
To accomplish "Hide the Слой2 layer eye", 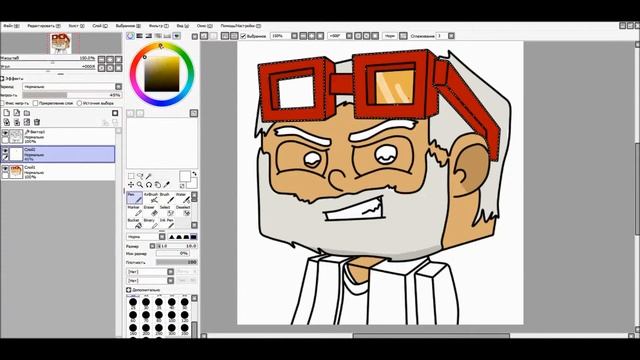I will [x=5, y=151].
